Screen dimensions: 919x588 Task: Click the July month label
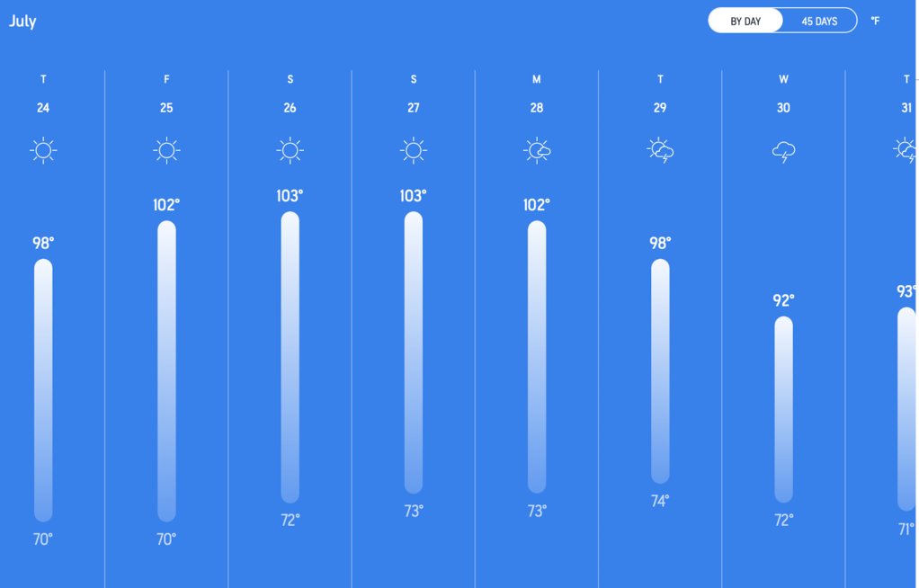22,21
